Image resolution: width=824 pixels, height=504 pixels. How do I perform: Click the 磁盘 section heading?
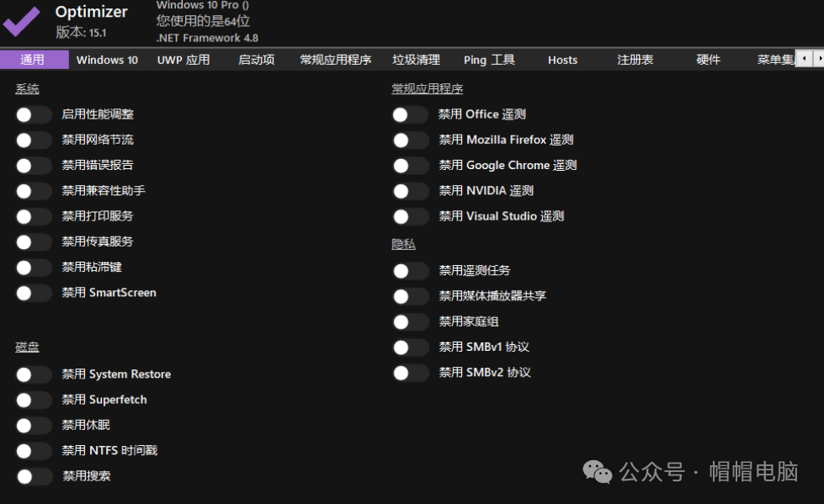(x=27, y=347)
